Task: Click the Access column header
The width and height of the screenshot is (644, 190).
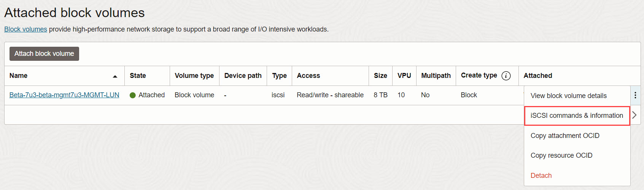Action: click(308, 76)
